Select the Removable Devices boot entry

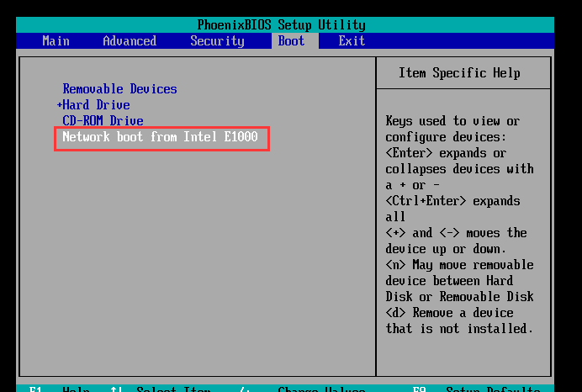120,88
